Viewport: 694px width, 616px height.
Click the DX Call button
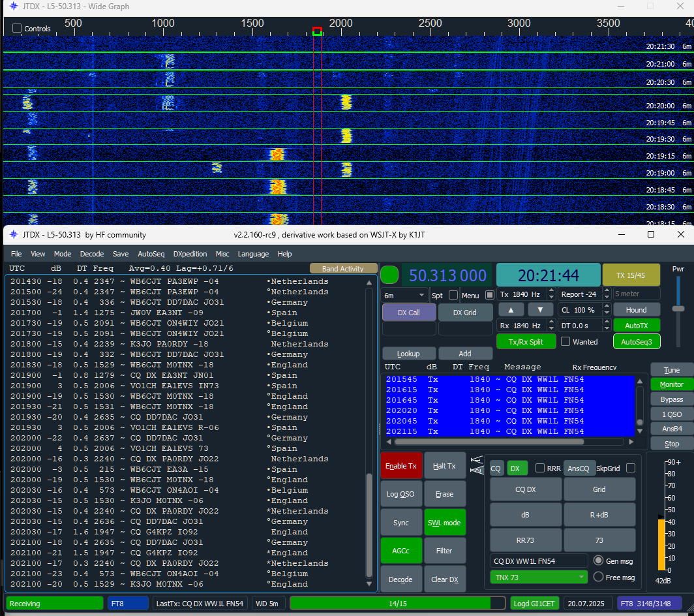click(408, 312)
